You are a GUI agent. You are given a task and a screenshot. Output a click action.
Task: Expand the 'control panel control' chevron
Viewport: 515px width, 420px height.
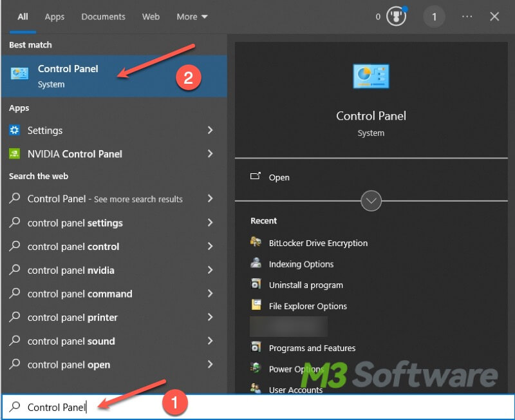point(211,246)
